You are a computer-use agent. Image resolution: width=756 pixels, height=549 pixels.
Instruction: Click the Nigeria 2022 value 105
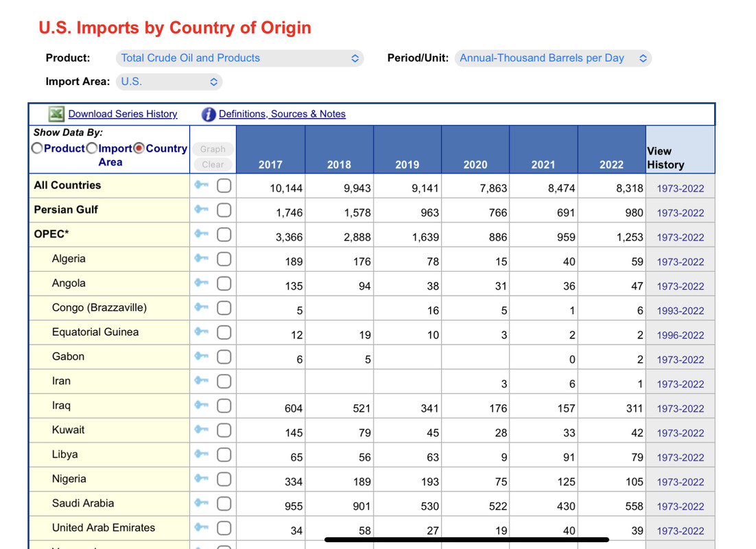[634, 482]
